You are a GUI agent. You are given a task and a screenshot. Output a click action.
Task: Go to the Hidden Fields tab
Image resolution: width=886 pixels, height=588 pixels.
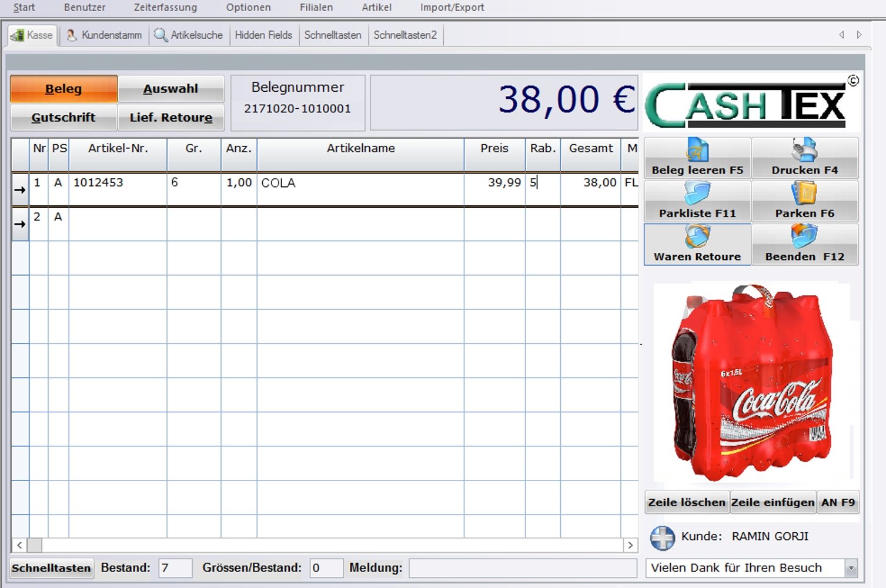tap(263, 35)
